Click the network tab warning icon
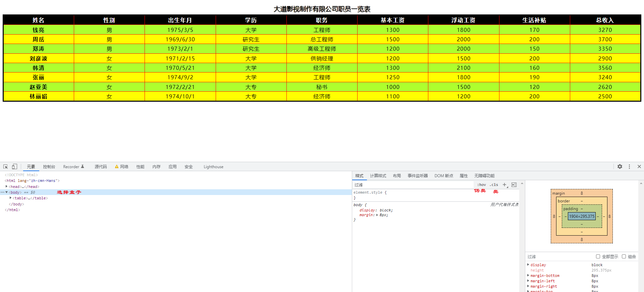The image size is (644, 292). tap(117, 167)
